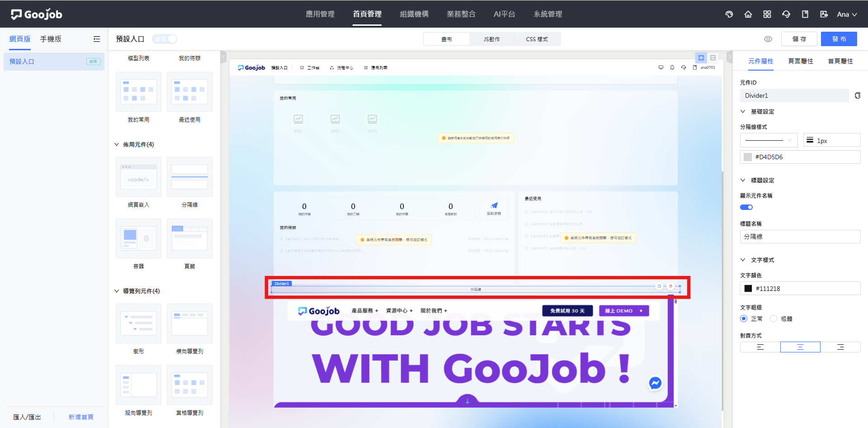The image size is (868, 428).
Task: Copy the Divider1 component ID
Action: [x=857, y=95]
